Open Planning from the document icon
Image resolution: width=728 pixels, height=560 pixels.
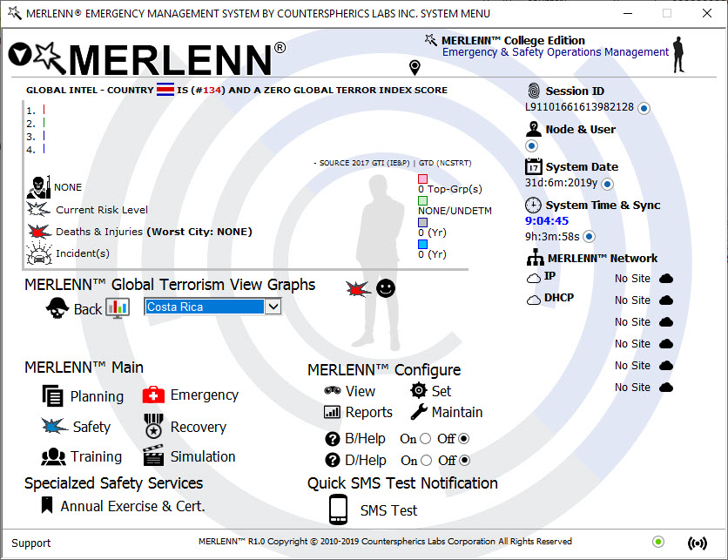click(52, 395)
